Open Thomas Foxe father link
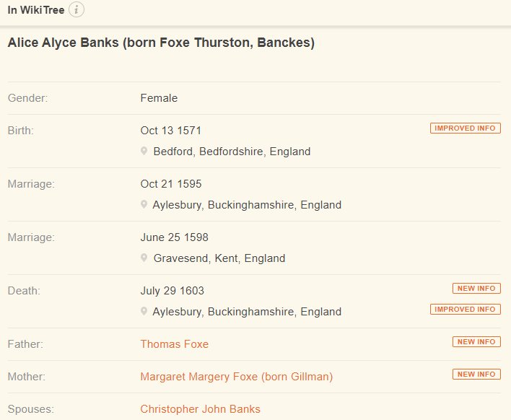511x420 pixels. click(175, 344)
